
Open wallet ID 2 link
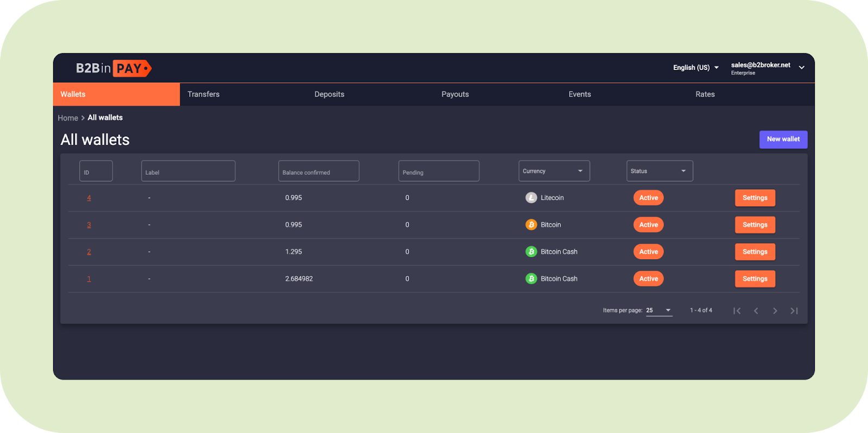89,252
